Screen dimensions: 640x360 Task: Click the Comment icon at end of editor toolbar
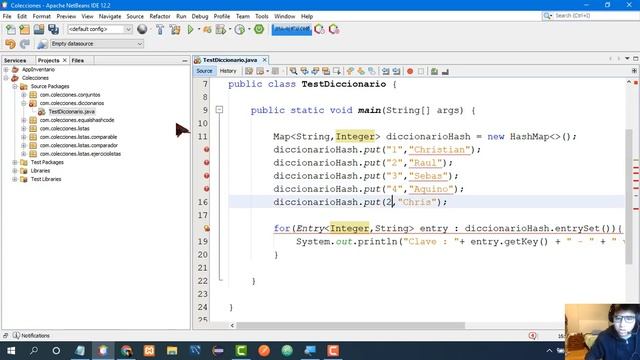pyautogui.click(x=434, y=71)
